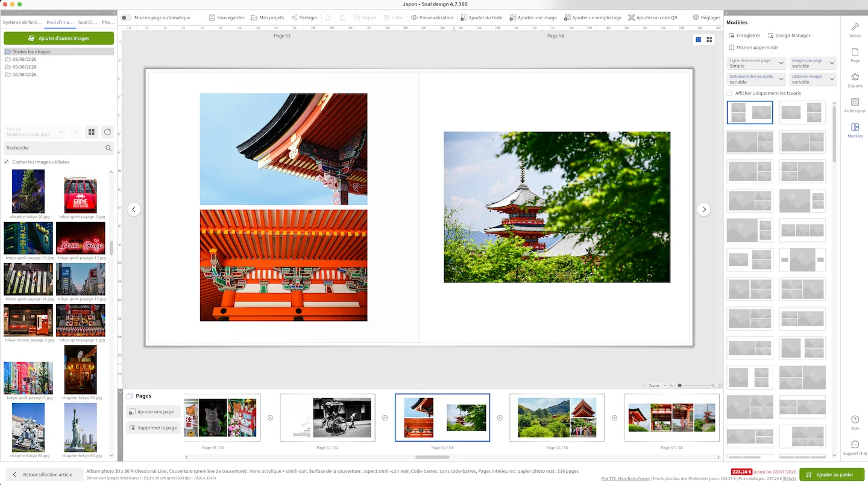Open the Clip arts panel
The image size is (868, 485).
pos(855,80)
